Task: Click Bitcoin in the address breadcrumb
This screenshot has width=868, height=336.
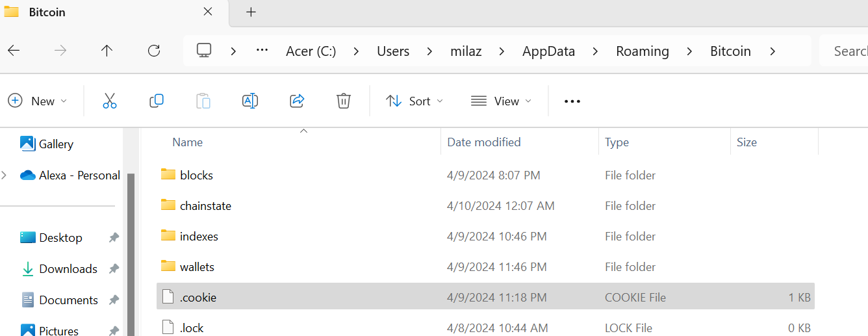Action: (x=730, y=51)
